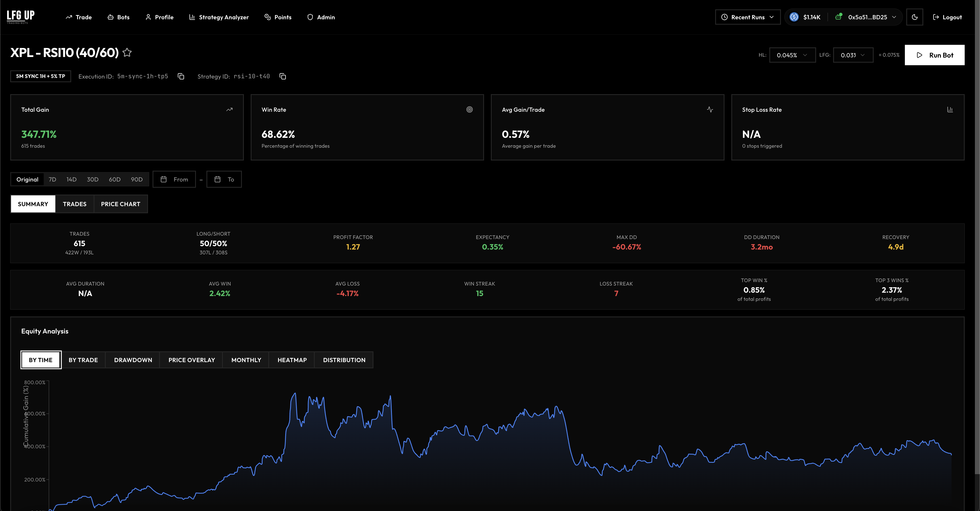Image resolution: width=980 pixels, height=511 pixels.
Task: Open the Points page
Action: [278, 17]
